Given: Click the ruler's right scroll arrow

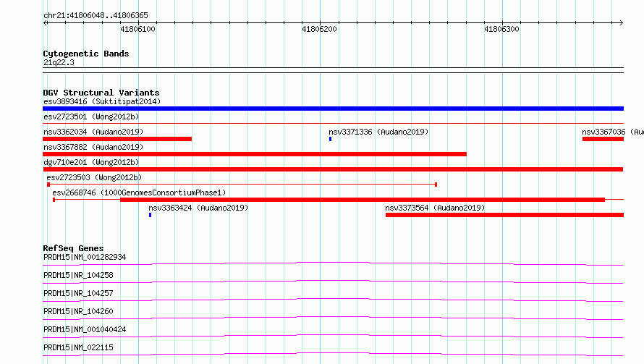Looking at the screenshot, I should [621, 22].
